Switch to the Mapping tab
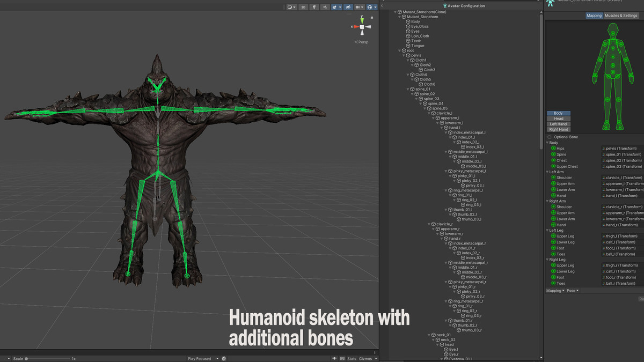 tap(594, 16)
